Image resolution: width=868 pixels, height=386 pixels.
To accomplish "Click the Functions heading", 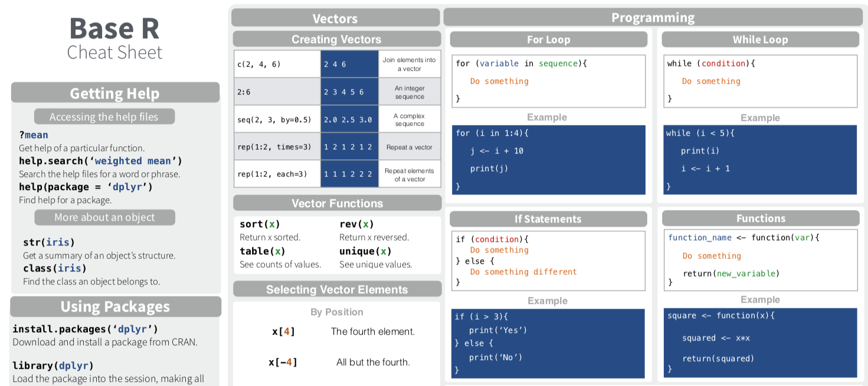I will point(761,218).
